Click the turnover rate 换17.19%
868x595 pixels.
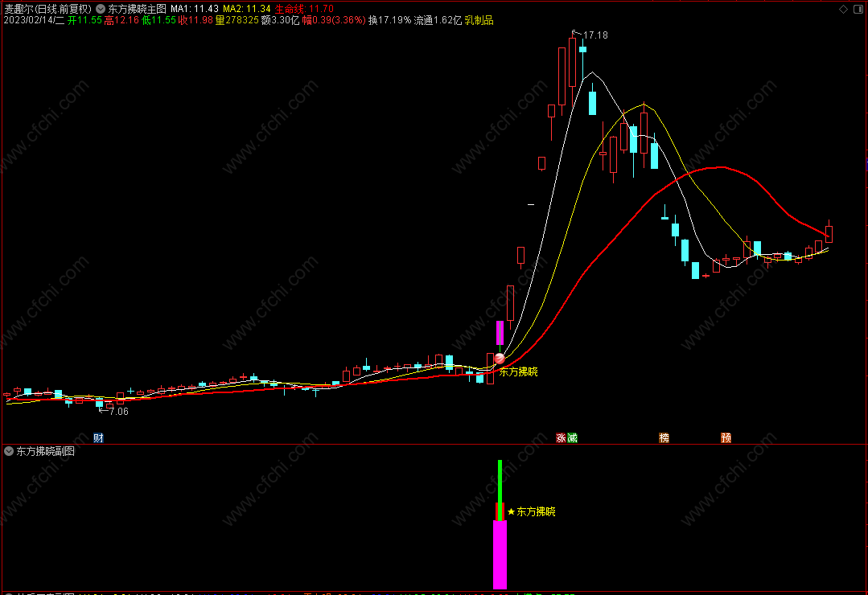click(x=389, y=20)
